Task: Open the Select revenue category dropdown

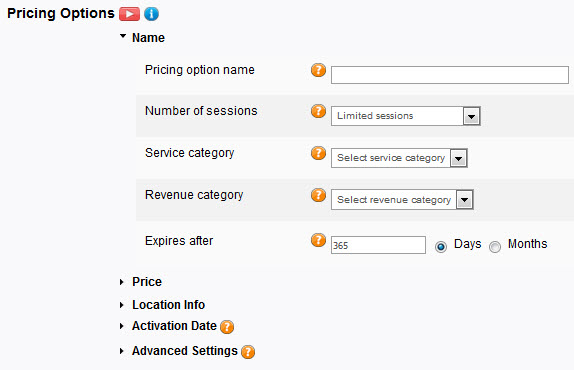Action: point(402,199)
